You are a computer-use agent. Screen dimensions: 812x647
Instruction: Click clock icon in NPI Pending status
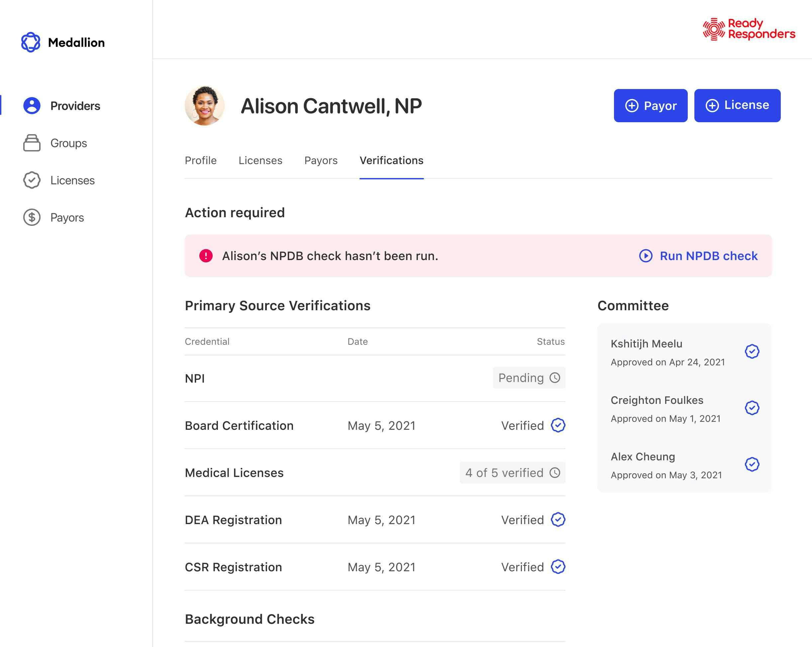point(555,378)
